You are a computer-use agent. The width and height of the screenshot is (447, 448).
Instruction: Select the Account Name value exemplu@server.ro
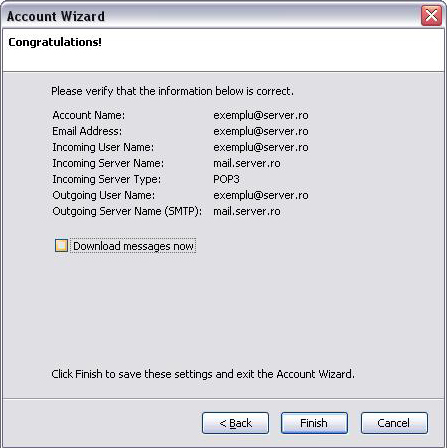click(261, 115)
